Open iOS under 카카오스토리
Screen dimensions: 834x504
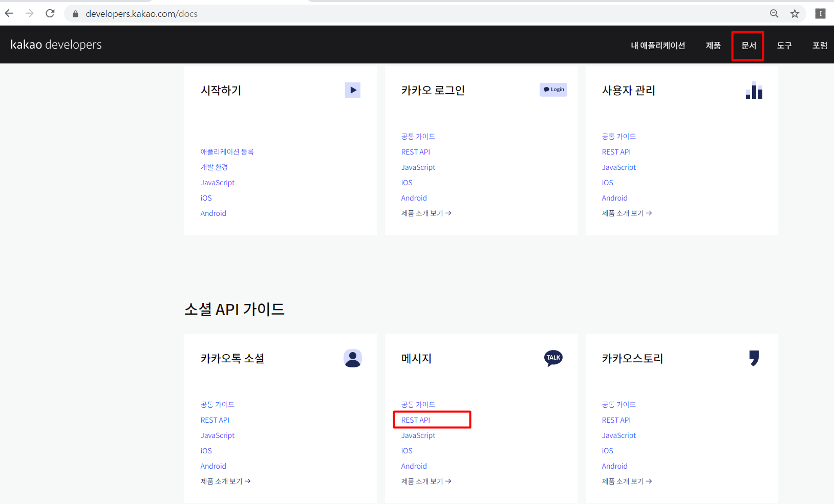click(x=608, y=451)
